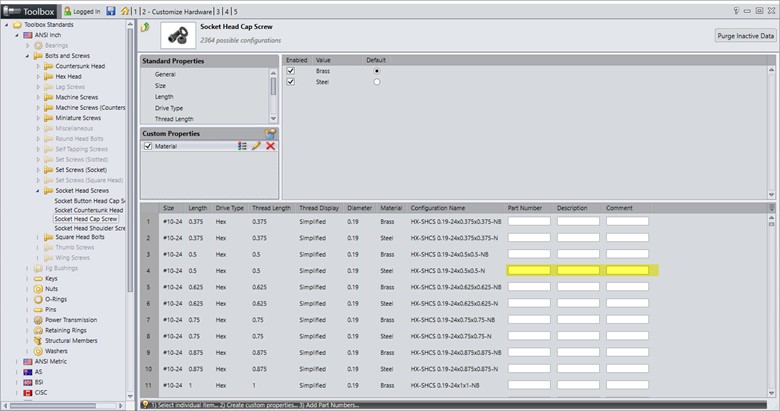Collapse the Bolts and Screws folder

(x=28, y=55)
